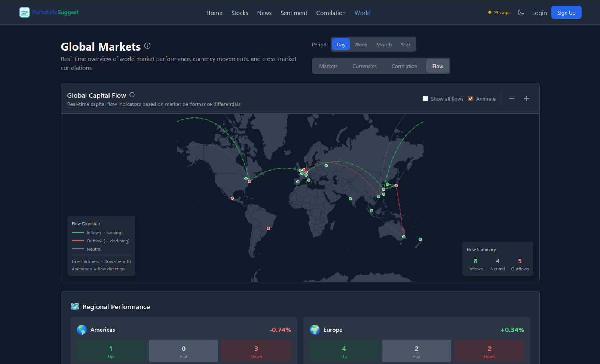The height and width of the screenshot is (364, 600).
Task: Enable the Show all flows checkbox
Action: tap(425, 98)
